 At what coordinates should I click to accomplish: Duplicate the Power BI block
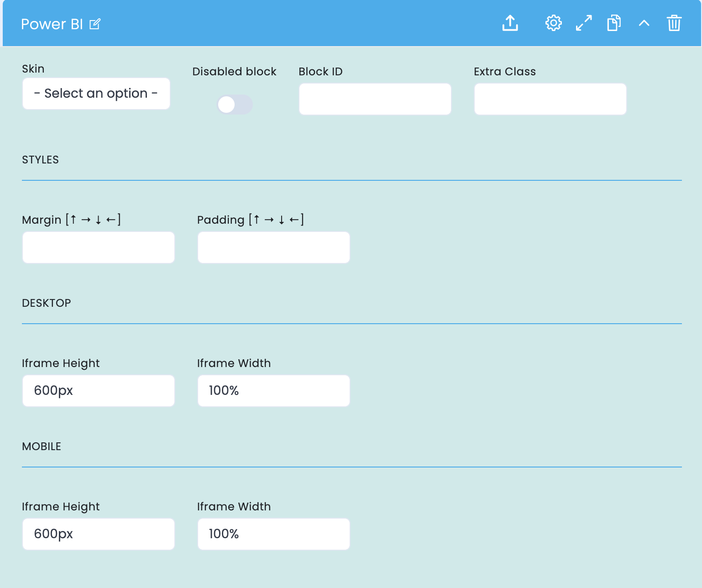point(614,23)
